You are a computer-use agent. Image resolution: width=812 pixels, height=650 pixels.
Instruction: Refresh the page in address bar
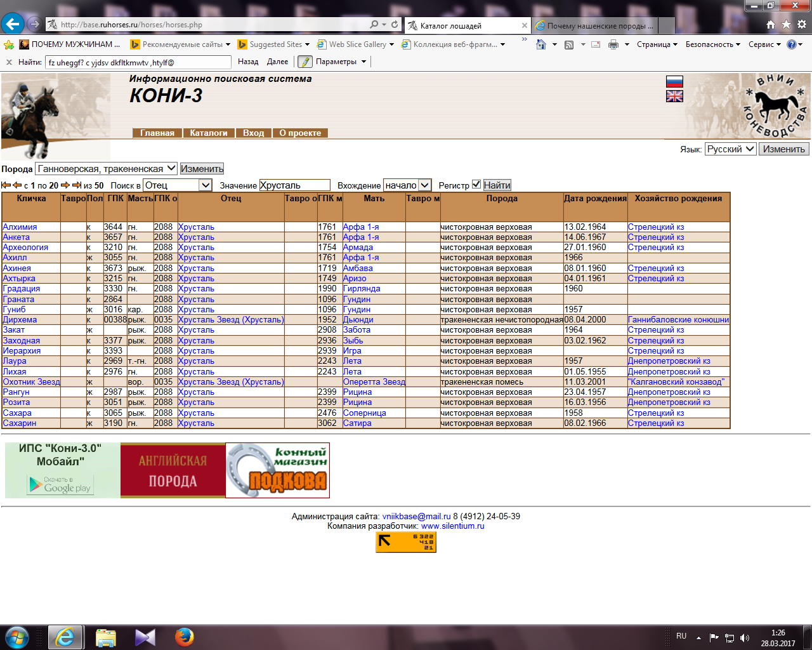point(395,24)
